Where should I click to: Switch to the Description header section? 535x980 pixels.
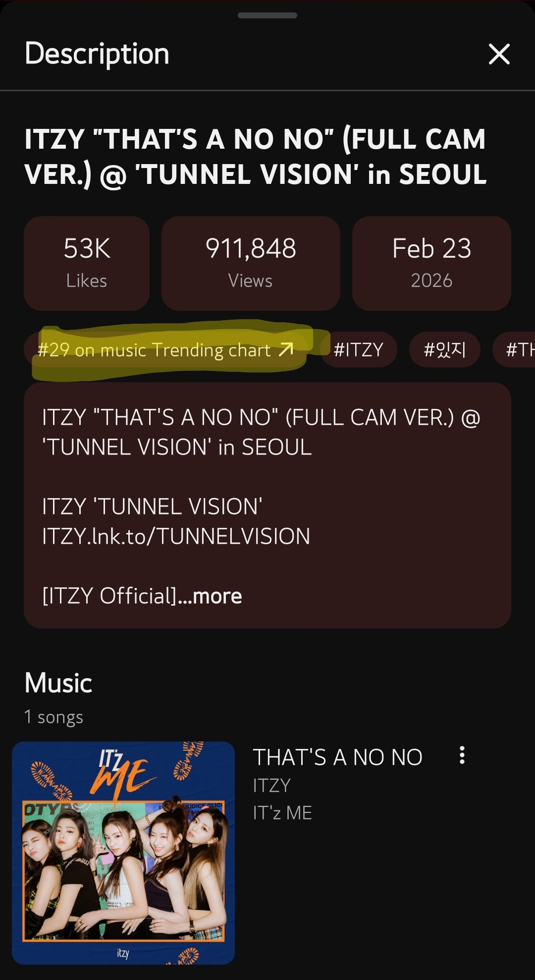tap(97, 54)
